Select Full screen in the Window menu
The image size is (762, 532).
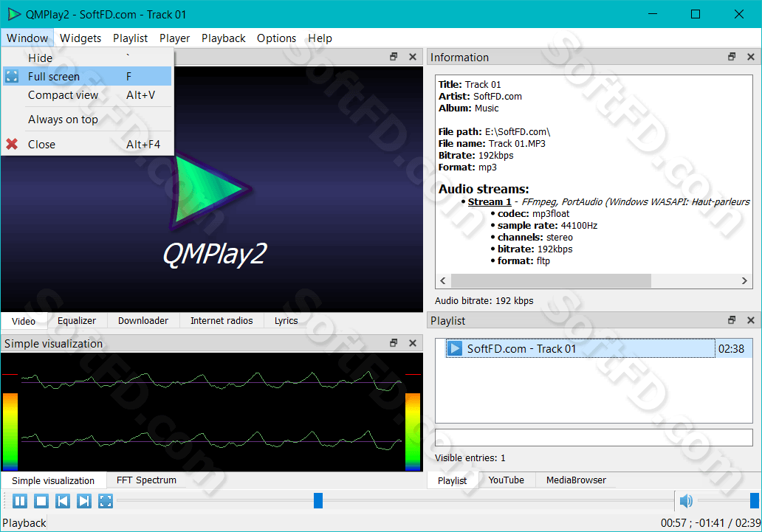point(87,76)
